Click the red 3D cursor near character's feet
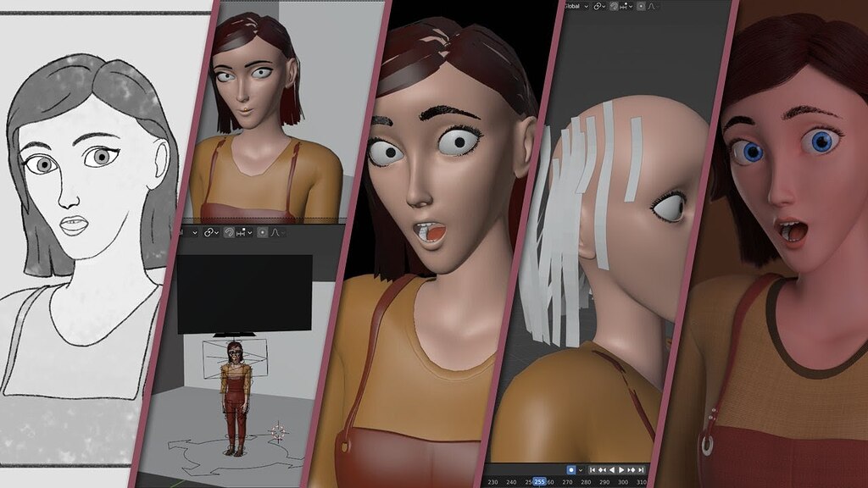Screen dimensions: 868x488 point(278,431)
